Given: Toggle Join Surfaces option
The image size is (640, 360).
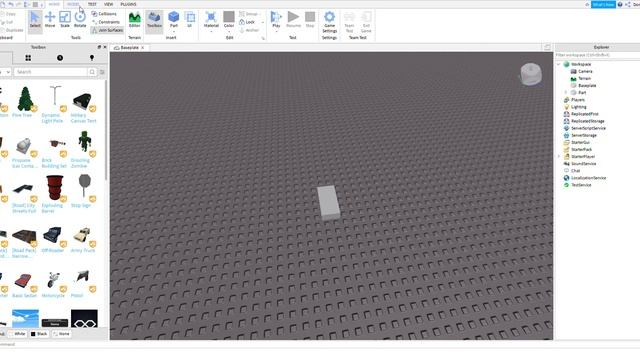Looking at the screenshot, I should point(107,30).
